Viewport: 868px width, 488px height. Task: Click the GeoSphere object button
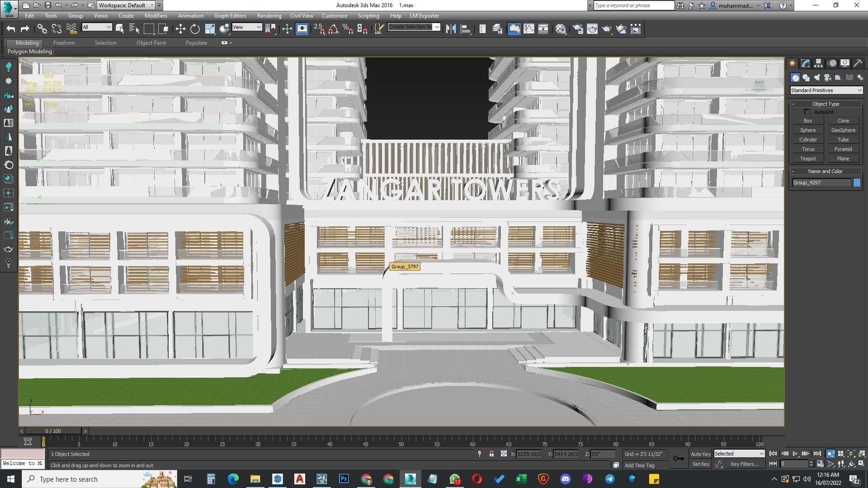pos(843,130)
